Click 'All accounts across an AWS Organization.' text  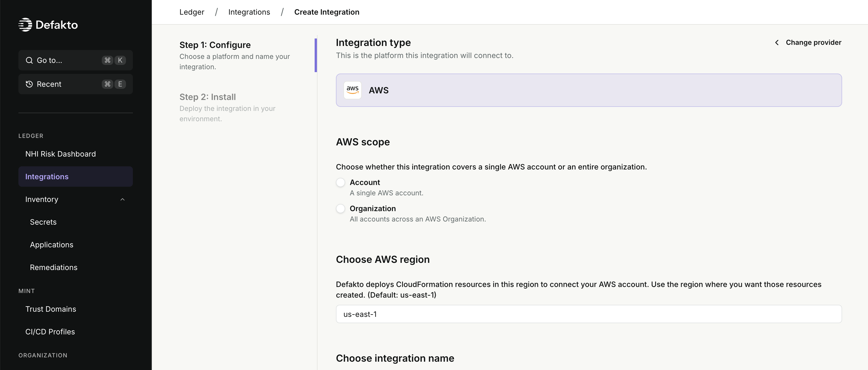point(418,219)
